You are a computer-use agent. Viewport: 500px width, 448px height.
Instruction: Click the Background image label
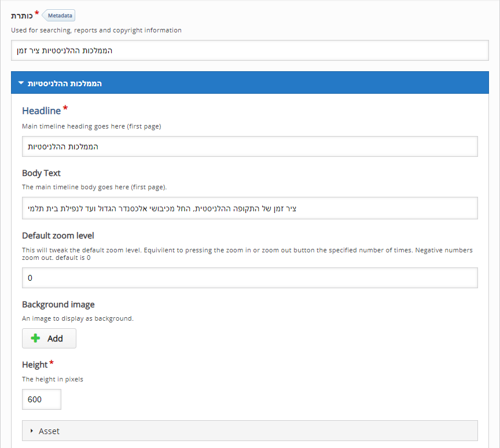pos(58,304)
